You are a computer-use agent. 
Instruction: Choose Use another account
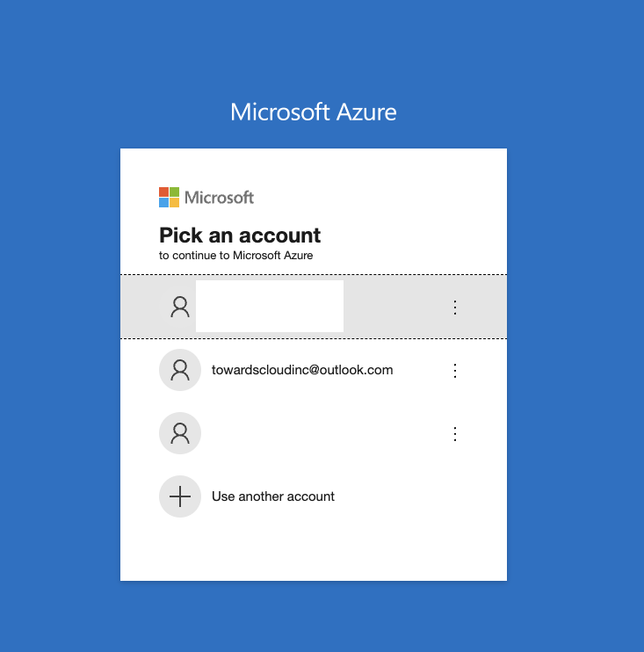pyautogui.click(x=314, y=496)
